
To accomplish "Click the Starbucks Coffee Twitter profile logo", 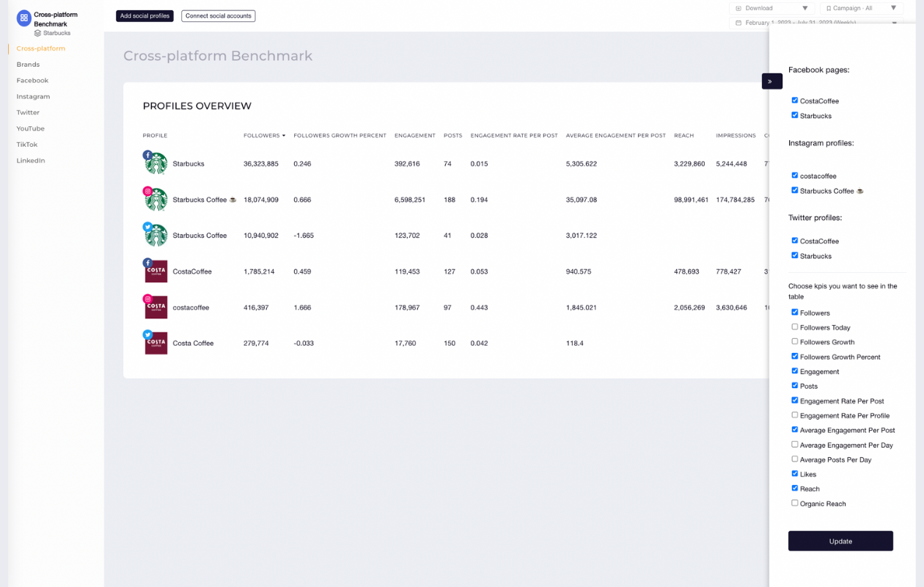I will point(156,236).
